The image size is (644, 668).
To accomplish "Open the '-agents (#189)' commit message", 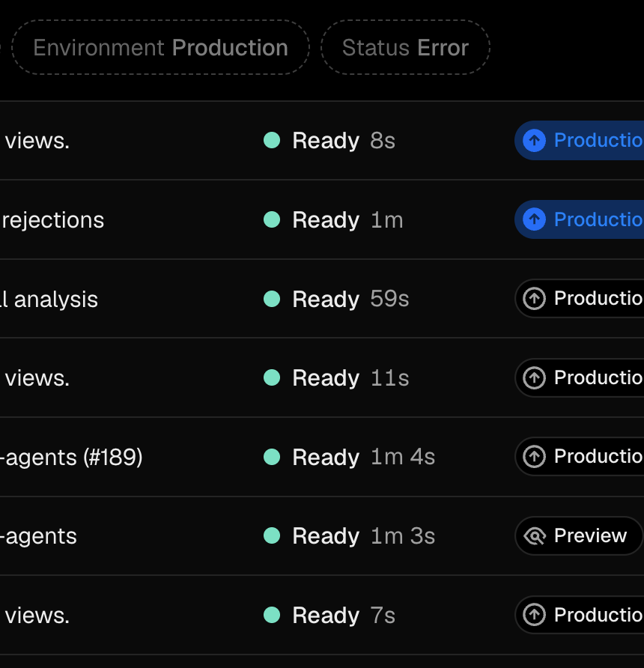I will click(71, 457).
